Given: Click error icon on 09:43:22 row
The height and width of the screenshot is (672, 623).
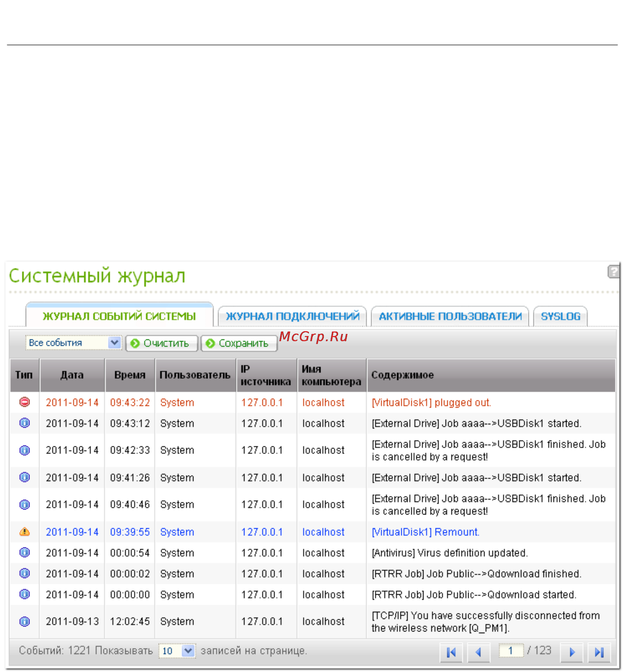Looking at the screenshot, I should pyautogui.click(x=25, y=402).
